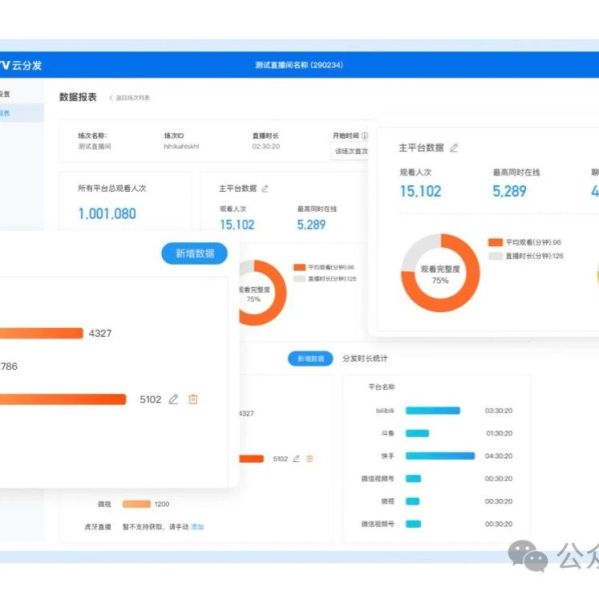The width and height of the screenshot is (599, 600).
Task: Click the large orange bar labeled 5102
Action: point(63,399)
